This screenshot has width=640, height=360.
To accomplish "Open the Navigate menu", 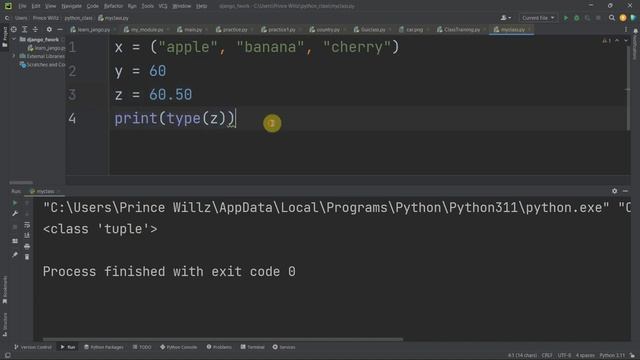I will point(71,6).
